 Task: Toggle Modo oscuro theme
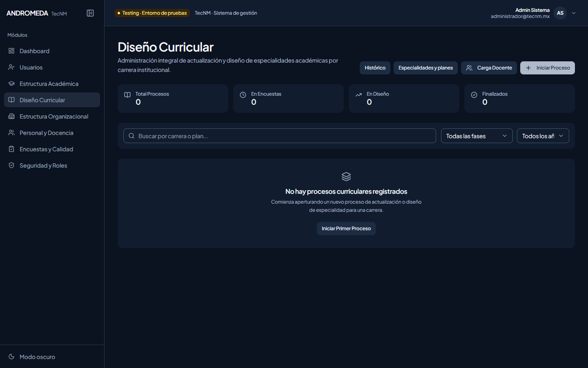(x=52, y=357)
